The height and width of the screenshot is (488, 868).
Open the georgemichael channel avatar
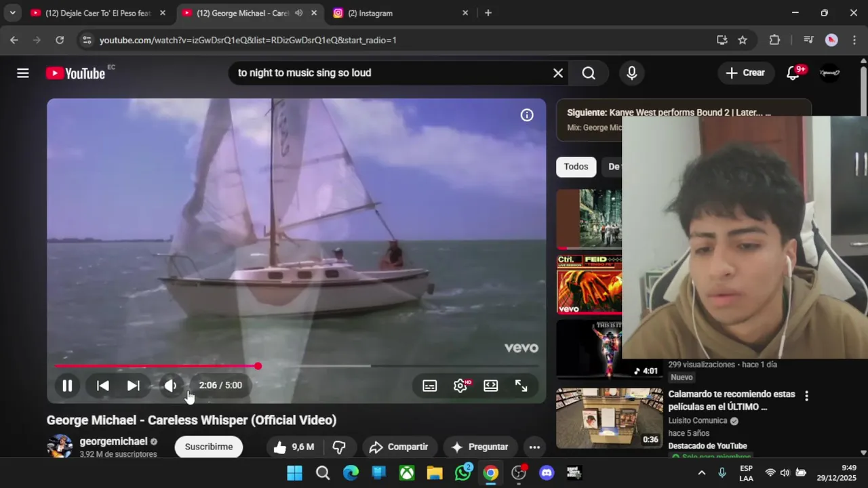(59, 447)
